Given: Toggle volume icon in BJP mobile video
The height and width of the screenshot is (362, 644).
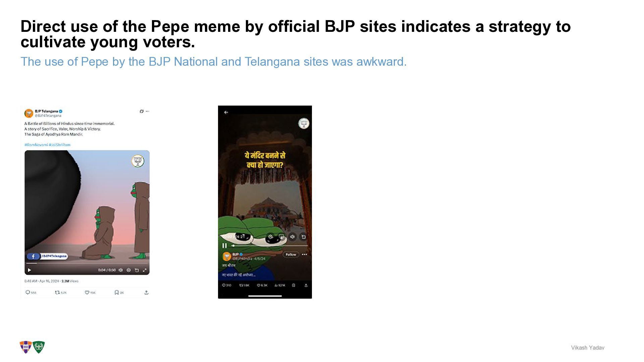Looking at the screenshot, I should (x=292, y=237).
